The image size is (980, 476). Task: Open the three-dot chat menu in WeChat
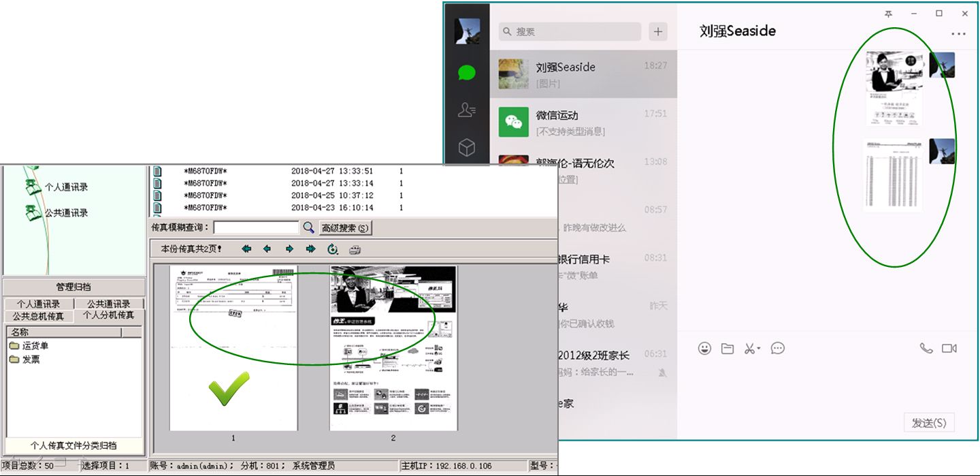[958, 33]
